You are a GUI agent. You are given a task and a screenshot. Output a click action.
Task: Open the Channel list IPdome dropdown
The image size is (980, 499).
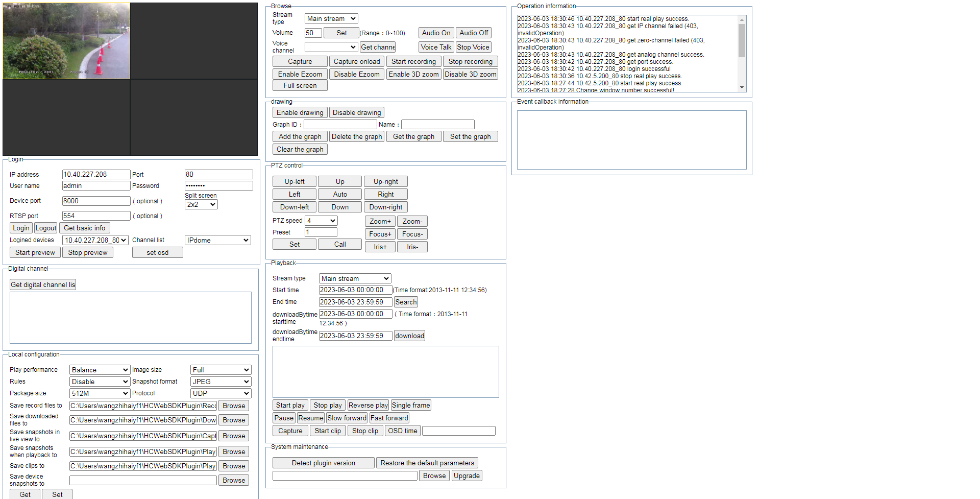coord(217,240)
